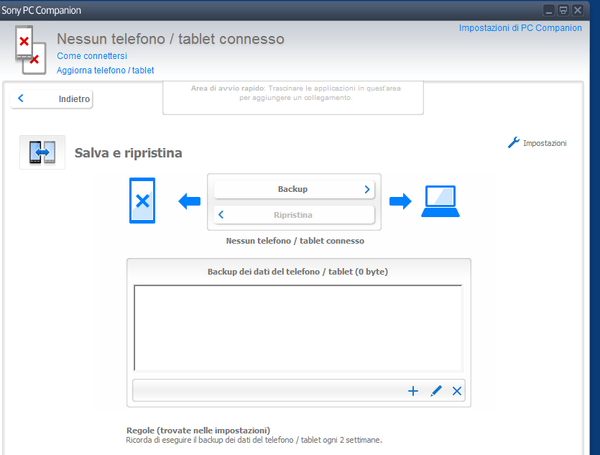The height and width of the screenshot is (455, 600).
Task: Click Regole (trovate nelle impostazioni) text
Action: (198, 430)
